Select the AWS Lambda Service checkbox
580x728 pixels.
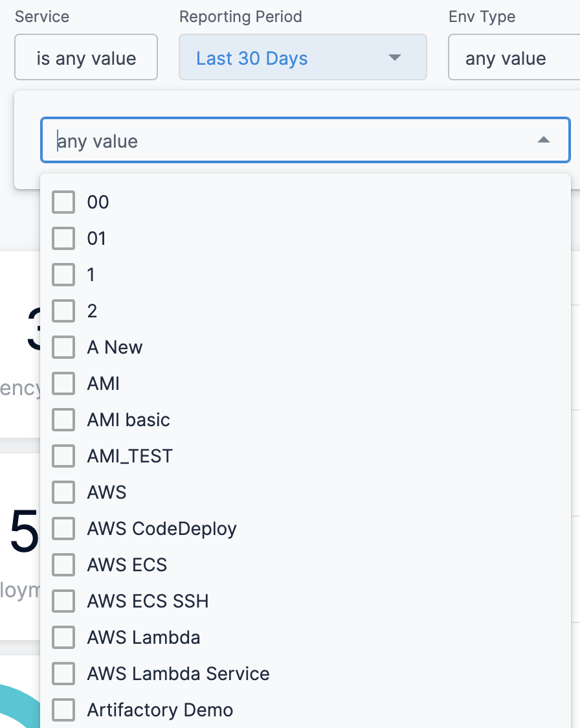(x=63, y=674)
